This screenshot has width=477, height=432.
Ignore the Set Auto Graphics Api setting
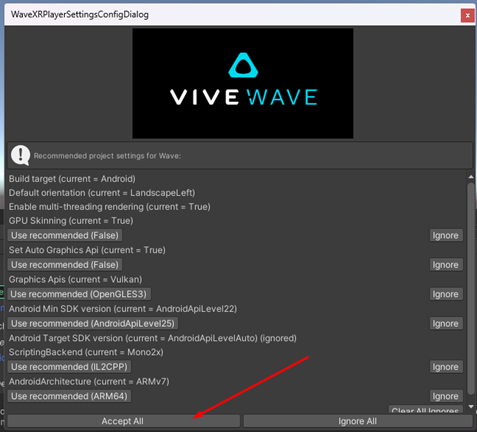tap(446, 265)
